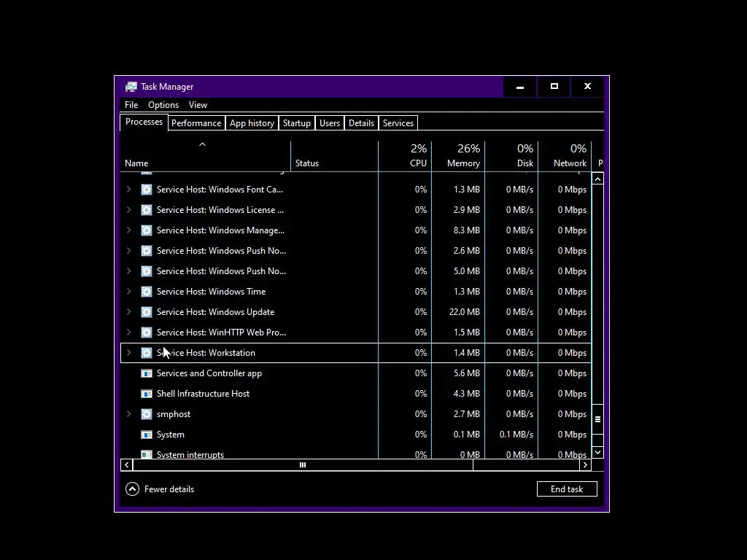Maximize the Task Manager window
The width and height of the screenshot is (747, 560).
coord(554,87)
